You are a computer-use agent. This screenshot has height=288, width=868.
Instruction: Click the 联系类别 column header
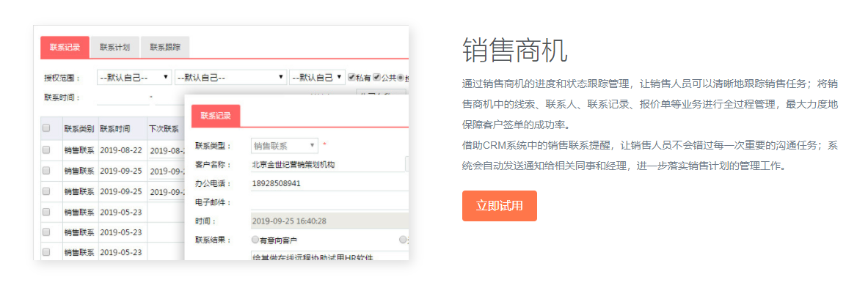pos(79,129)
